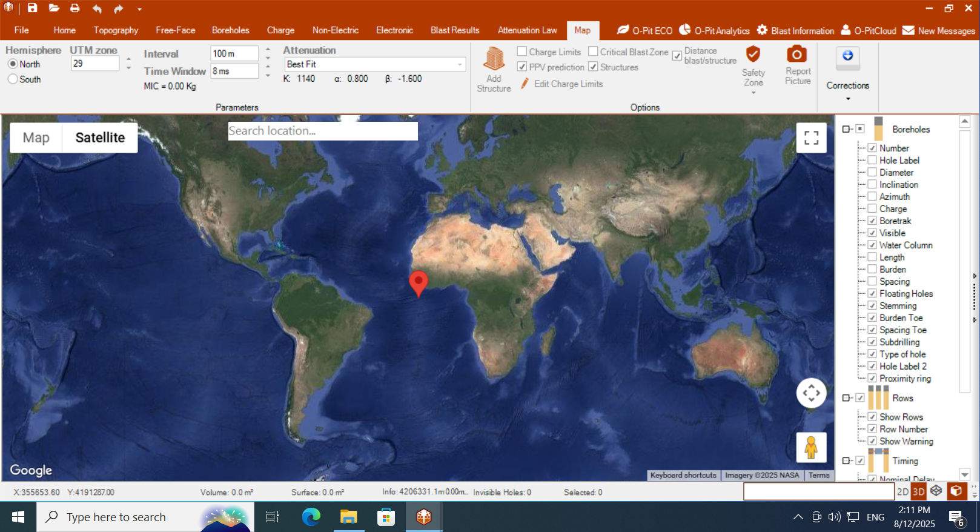Image resolution: width=980 pixels, height=532 pixels.
Task: Click the Add Structure icon
Action: coord(494,59)
